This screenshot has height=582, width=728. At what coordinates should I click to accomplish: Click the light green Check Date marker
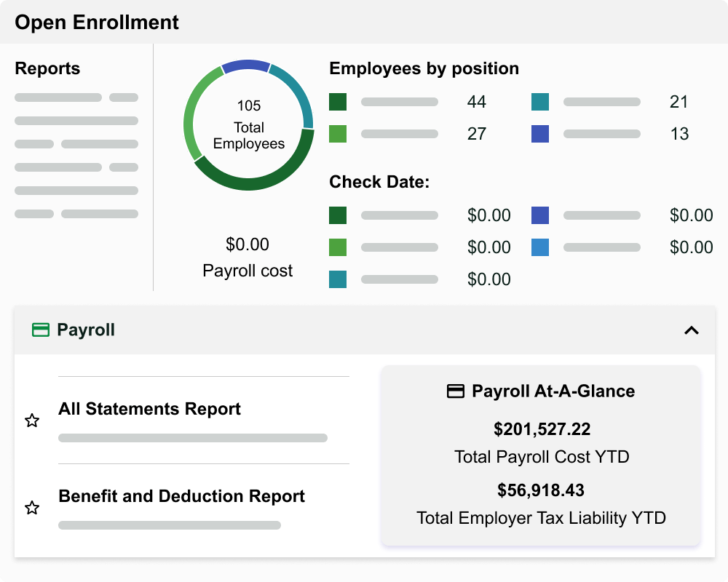[337, 247]
